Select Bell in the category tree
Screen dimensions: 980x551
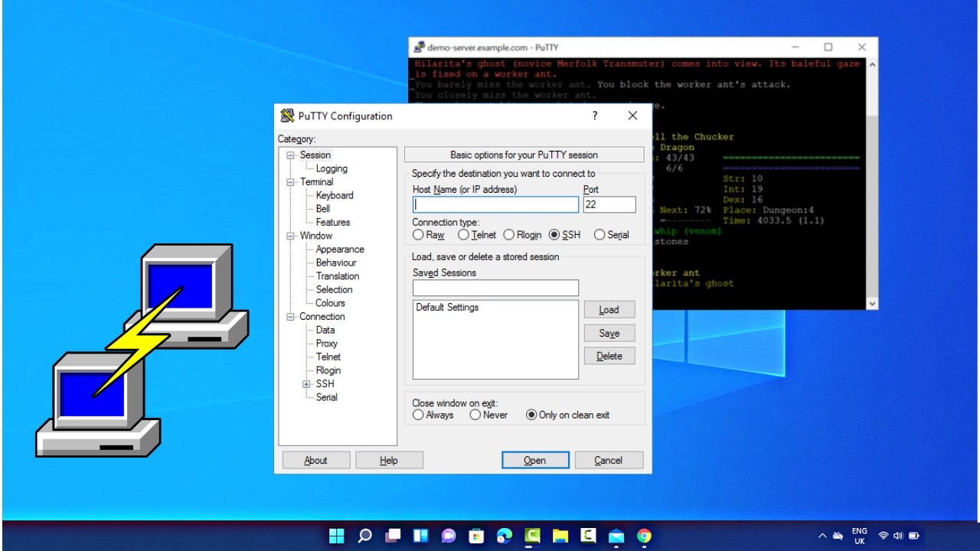coord(323,208)
